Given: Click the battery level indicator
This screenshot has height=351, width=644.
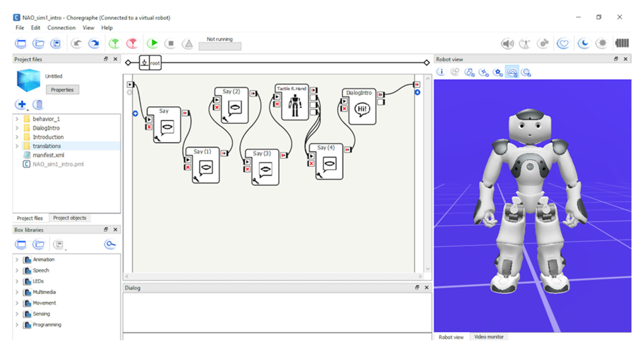Looking at the screenshot, I should click(x=622, y=43).
